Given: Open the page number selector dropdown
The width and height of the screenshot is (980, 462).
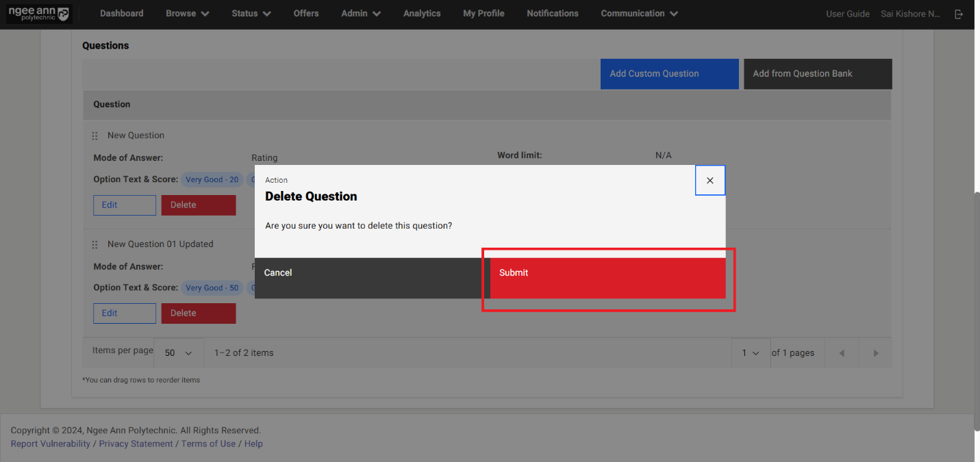Looking at the screenshot, I should click(751, 353).
